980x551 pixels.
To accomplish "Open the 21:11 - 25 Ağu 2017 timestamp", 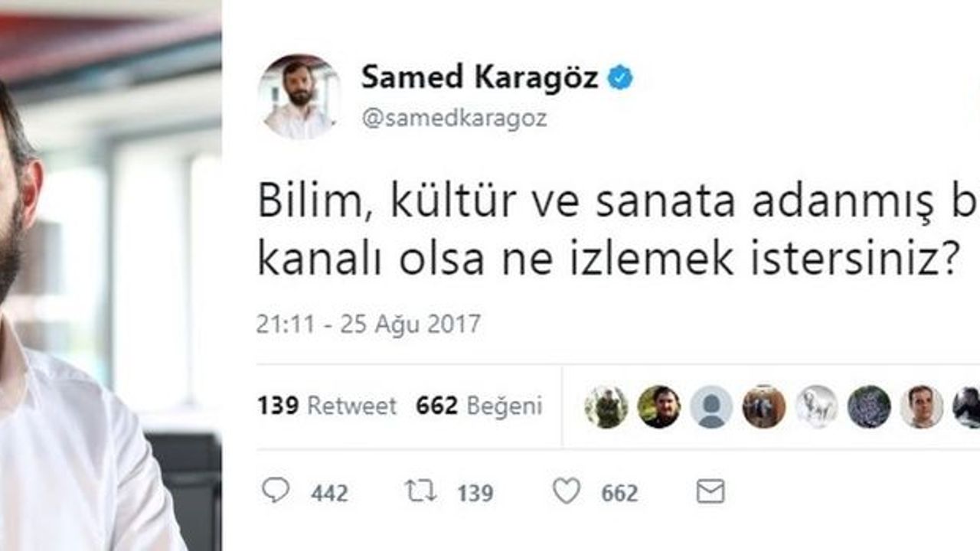I will pyautogui.click(x=368, y=324).
